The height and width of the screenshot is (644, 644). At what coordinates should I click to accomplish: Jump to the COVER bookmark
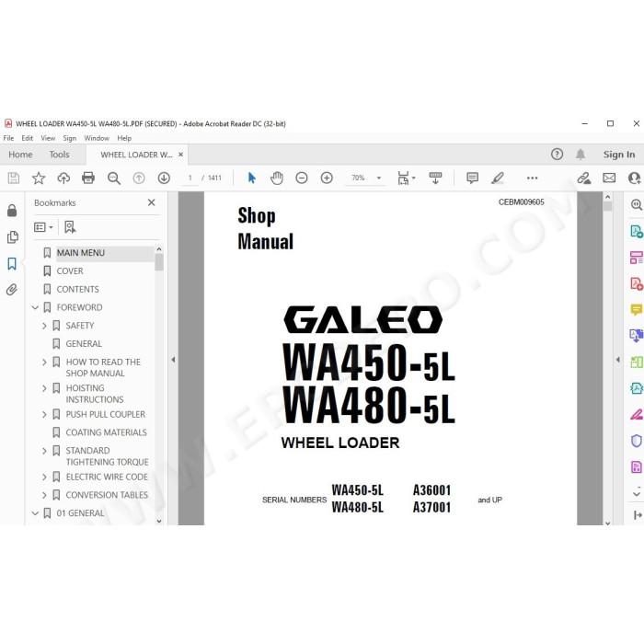(x=70, y=271)
